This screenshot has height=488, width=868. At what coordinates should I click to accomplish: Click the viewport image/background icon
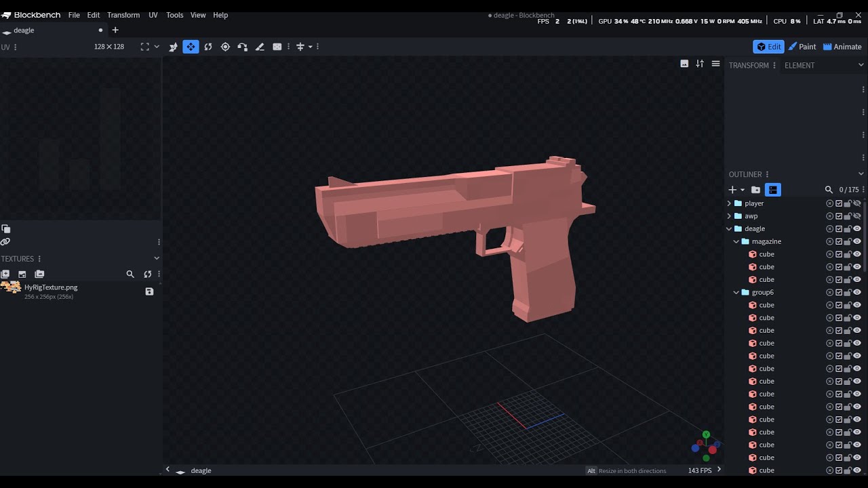[x=684, y=64]
